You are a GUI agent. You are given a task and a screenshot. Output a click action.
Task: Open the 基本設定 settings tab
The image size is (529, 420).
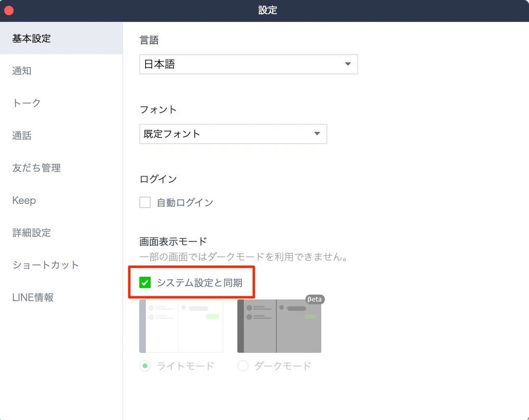coord(61,38)
